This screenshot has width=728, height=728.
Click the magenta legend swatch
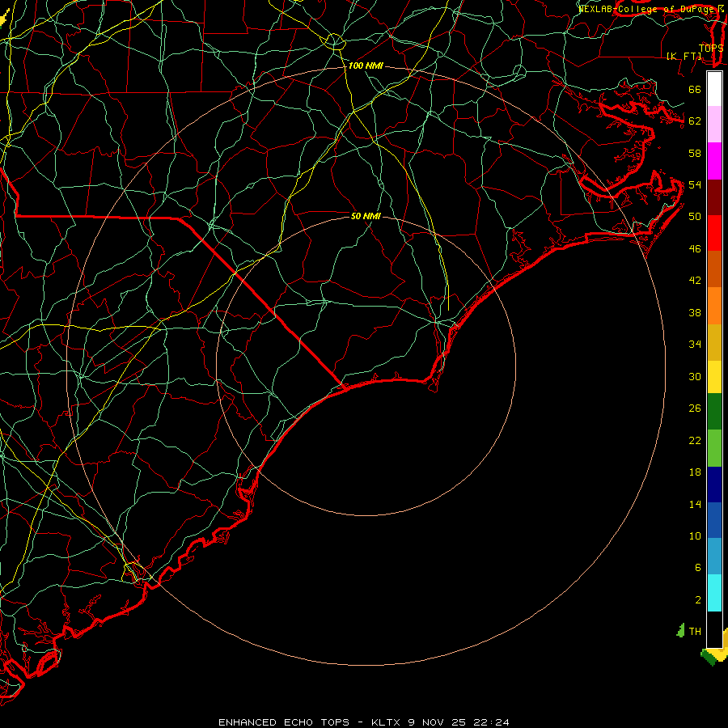(x=714, y=161)
